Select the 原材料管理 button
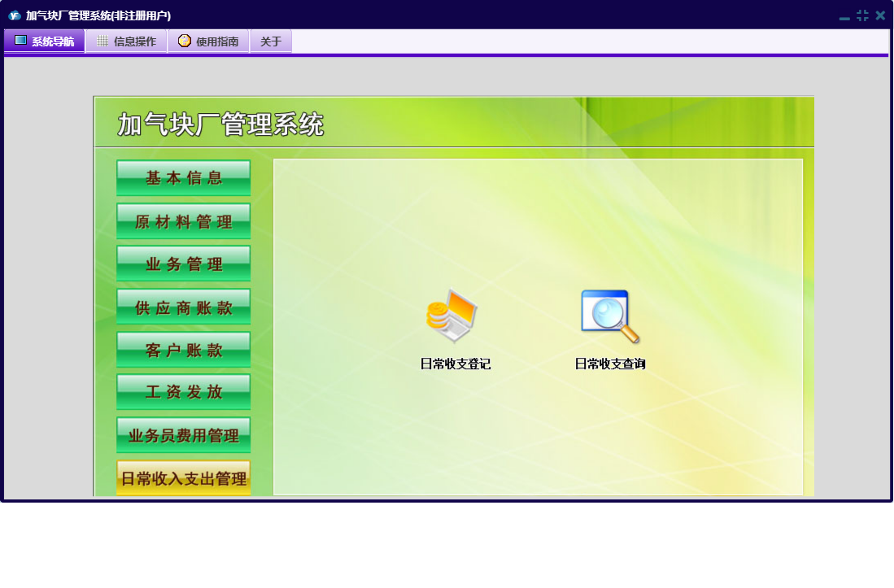Screen dimensions: 894x588 coord(184,221)
